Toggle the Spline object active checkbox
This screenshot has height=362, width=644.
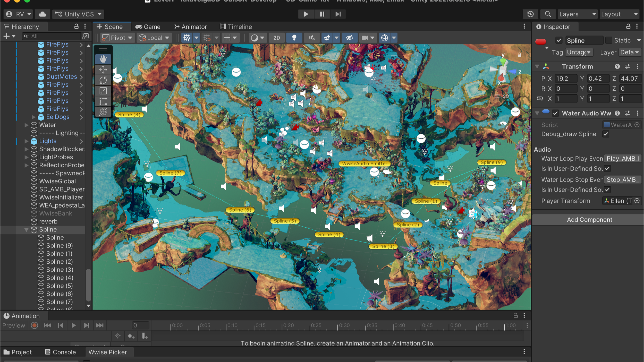point(559,40)
